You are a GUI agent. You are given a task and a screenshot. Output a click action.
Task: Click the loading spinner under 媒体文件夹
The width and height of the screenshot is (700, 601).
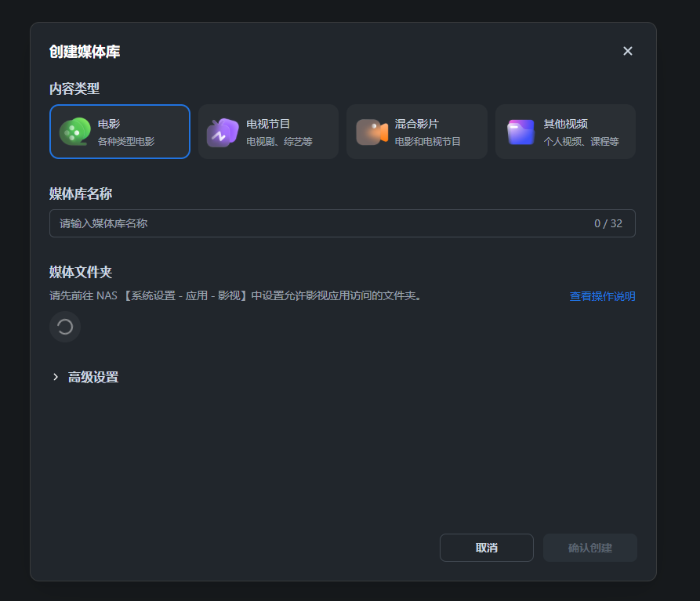click(65, 327)
